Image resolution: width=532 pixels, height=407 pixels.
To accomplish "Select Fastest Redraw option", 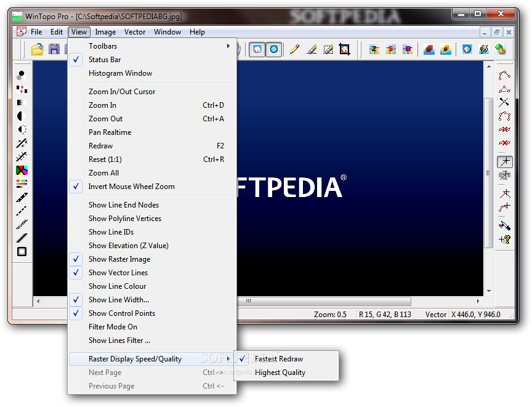I will tap(287, 359).
